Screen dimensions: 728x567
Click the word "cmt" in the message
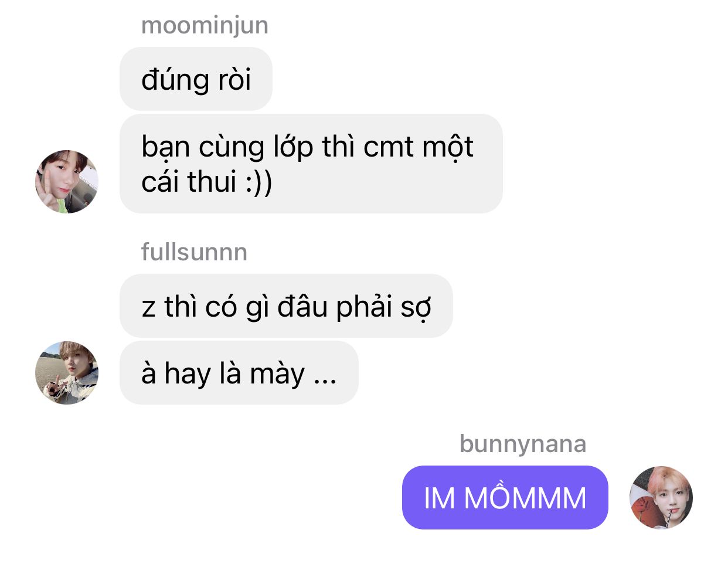coord(387,147)
